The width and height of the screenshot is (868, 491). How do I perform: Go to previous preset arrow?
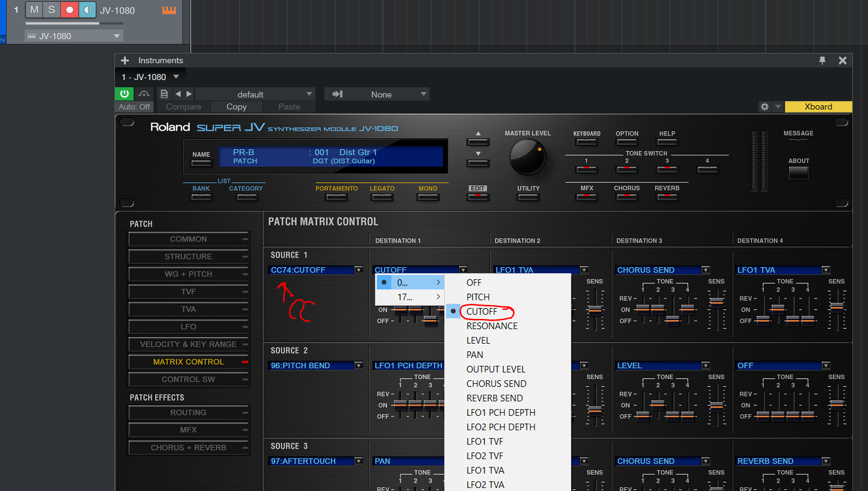178,94
